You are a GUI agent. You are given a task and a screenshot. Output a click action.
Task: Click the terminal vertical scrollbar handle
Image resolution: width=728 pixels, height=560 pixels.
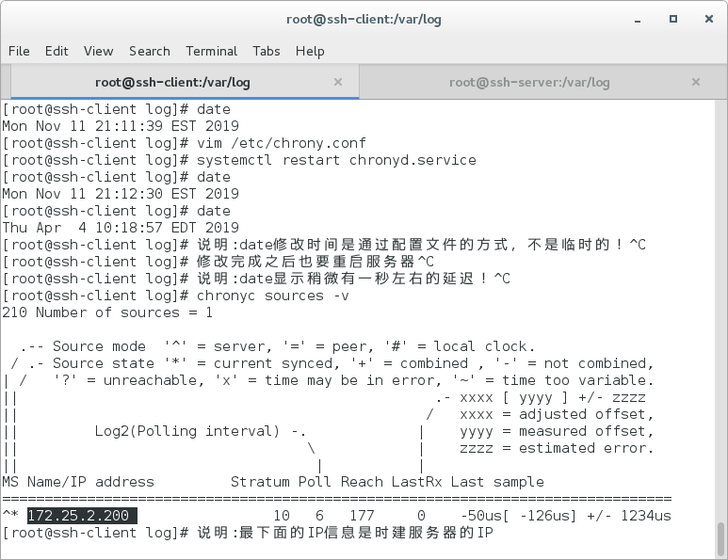(720, 539)
